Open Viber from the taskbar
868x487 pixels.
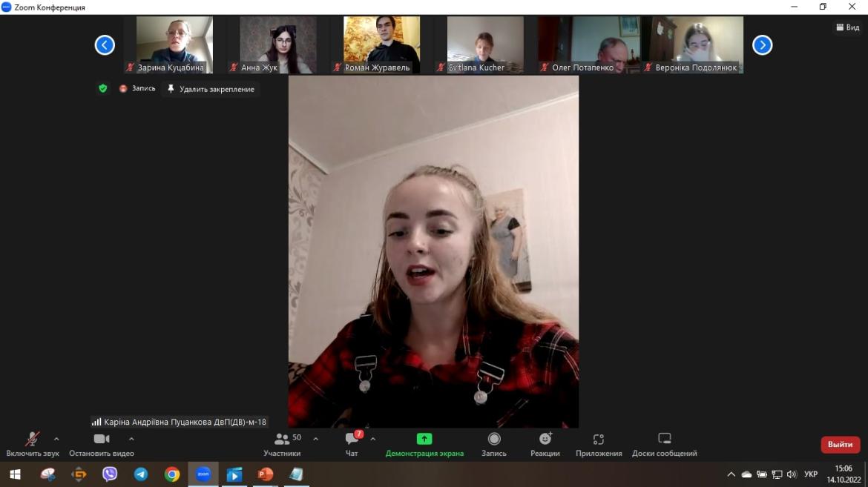click(110, 474)
